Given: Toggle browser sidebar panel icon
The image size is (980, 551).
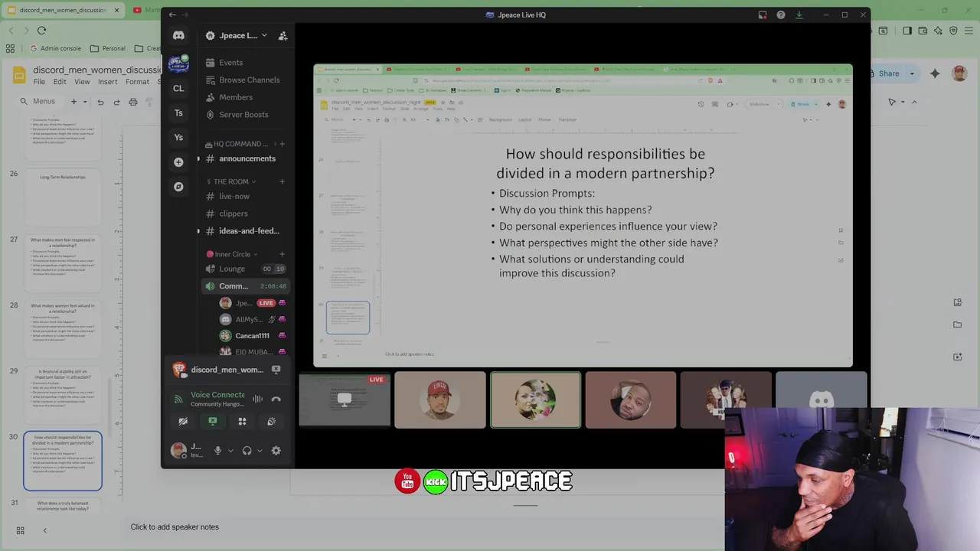Looking at the screenshot, I should point(907,31).
